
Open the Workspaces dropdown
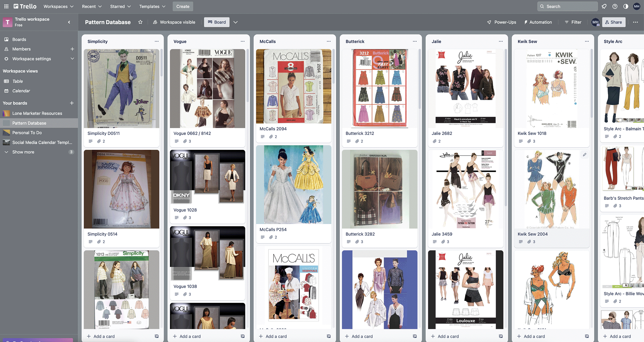click(x=58, y=6)
